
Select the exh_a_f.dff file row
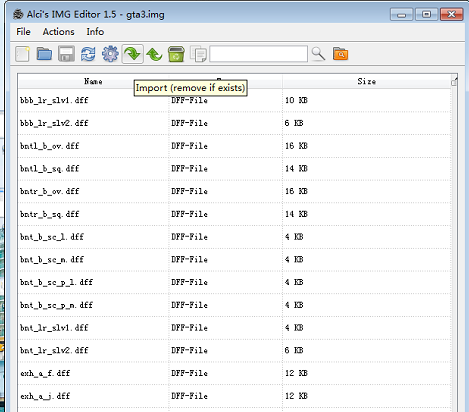[x=234, y=373]
